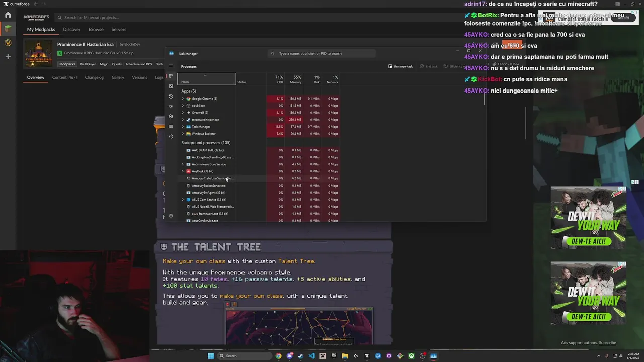The image size is (644, 362).
Task: Click upper Mountain Dew ad banner
Action: tap(588, 218)
